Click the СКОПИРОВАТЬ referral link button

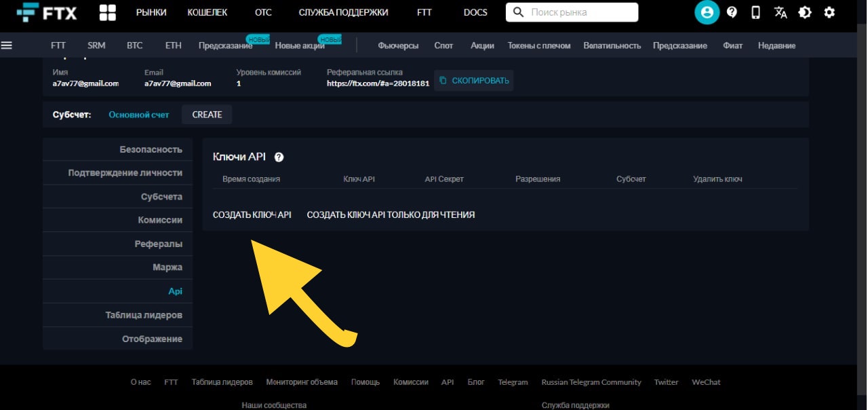point(473,79)
